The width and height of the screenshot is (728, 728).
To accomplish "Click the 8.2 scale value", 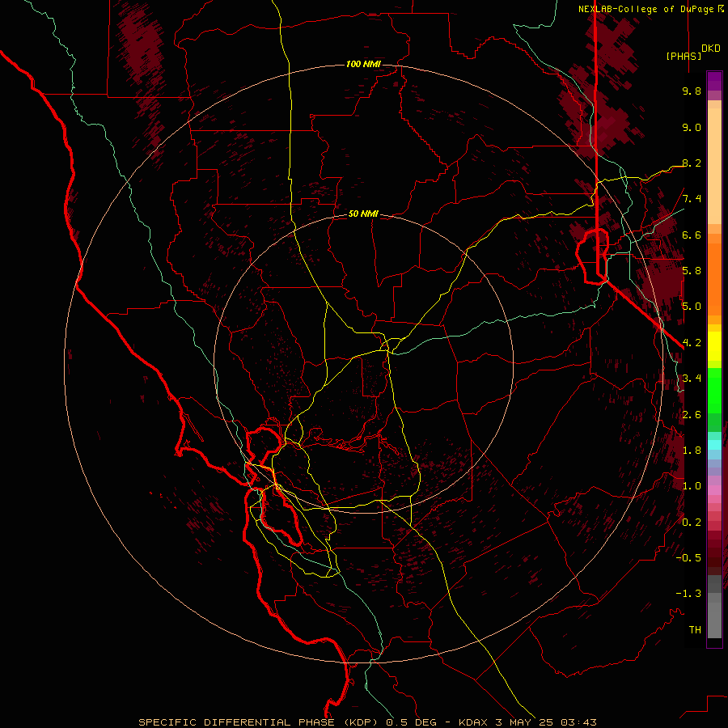I will pyautogui.click(x=692, y=163).
